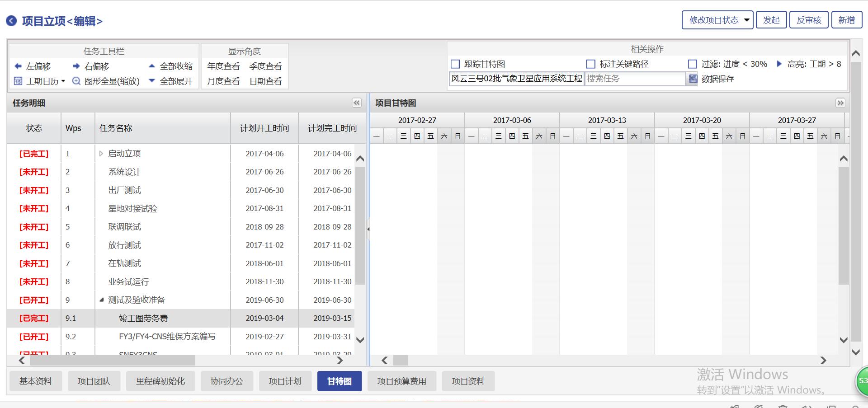
Task: Click the back arrow beside 项目立项
Action: [11, 21]
